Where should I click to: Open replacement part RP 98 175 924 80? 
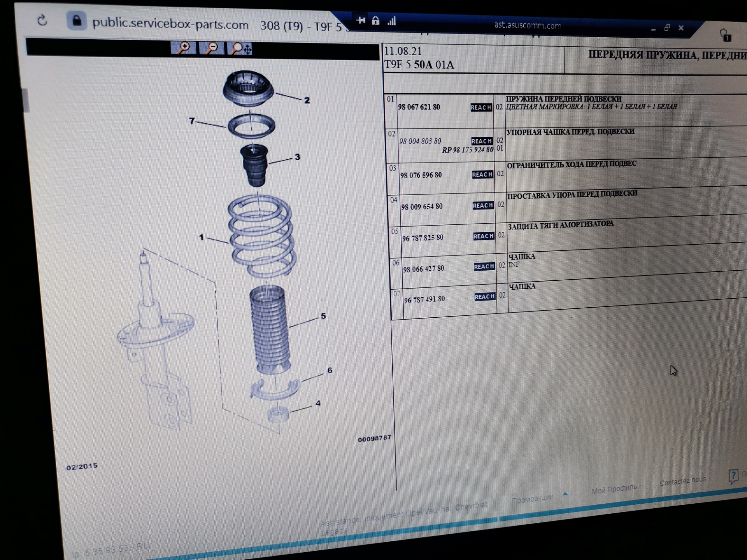[x=467, y=150]
